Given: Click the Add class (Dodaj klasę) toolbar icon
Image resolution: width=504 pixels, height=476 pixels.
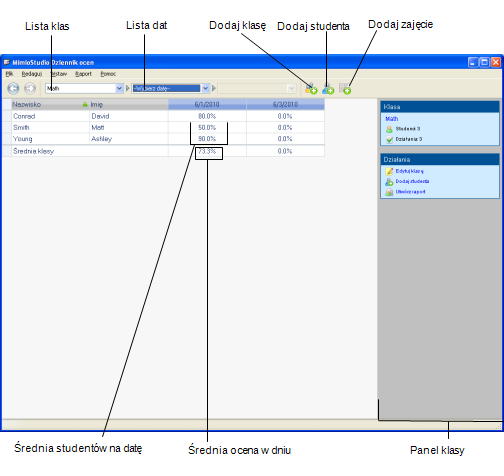Looking at the screenshot, I should pos(311,88).
